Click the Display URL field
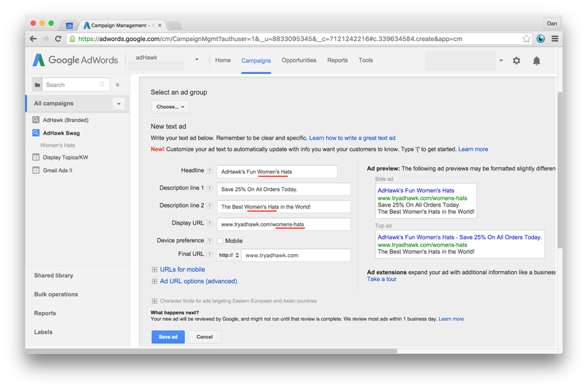This screenshot has height=390, width=588. pos(284,225)
